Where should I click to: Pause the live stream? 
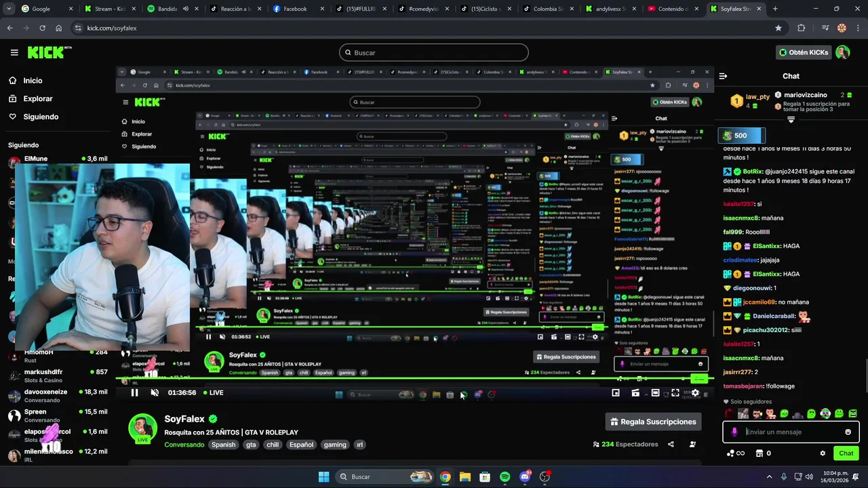click(x=134, y=392)
